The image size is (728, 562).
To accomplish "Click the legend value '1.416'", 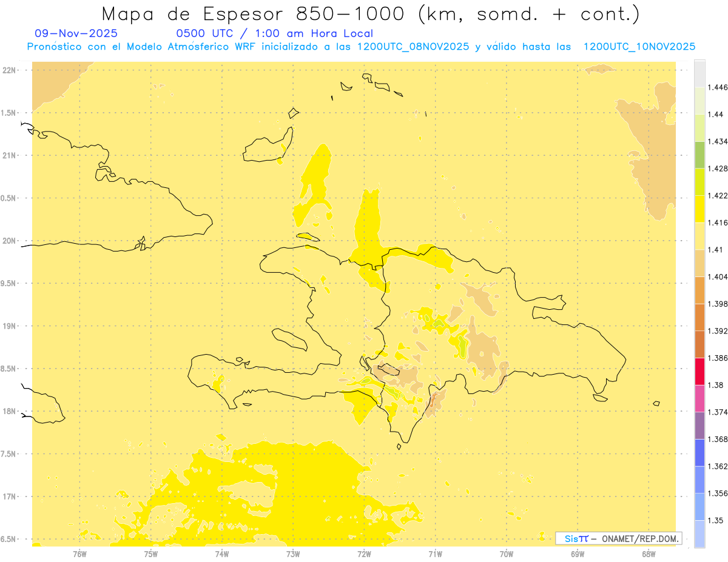I will [718, 222].
